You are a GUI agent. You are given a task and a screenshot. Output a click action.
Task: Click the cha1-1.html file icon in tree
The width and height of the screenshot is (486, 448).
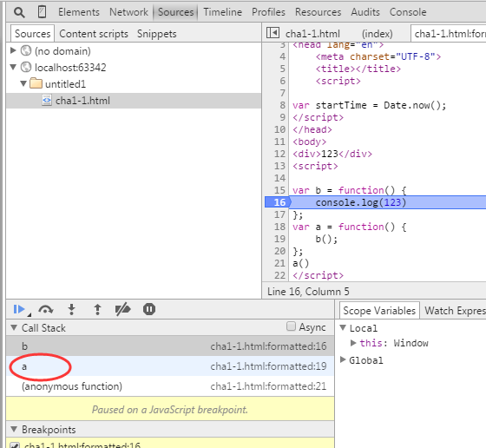(x=47, y=101)
